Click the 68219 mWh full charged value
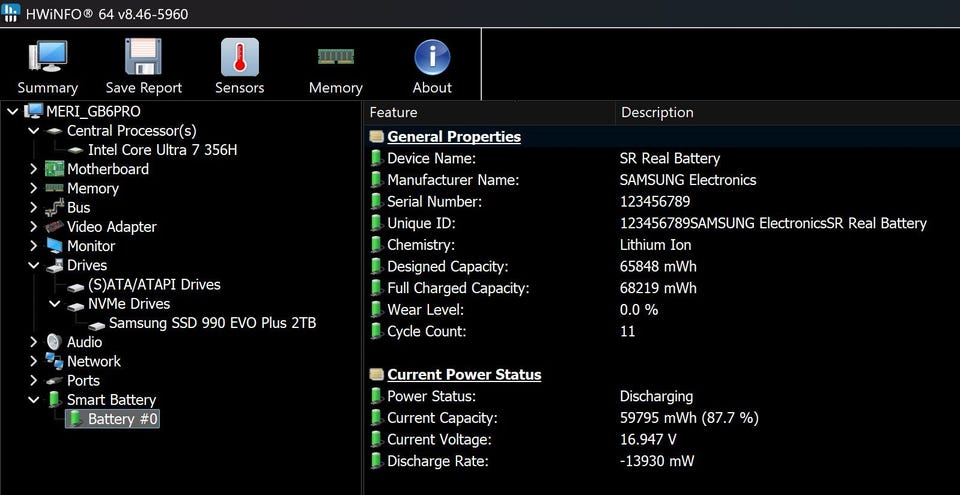The image size is (960, 495). click(658, 288)
